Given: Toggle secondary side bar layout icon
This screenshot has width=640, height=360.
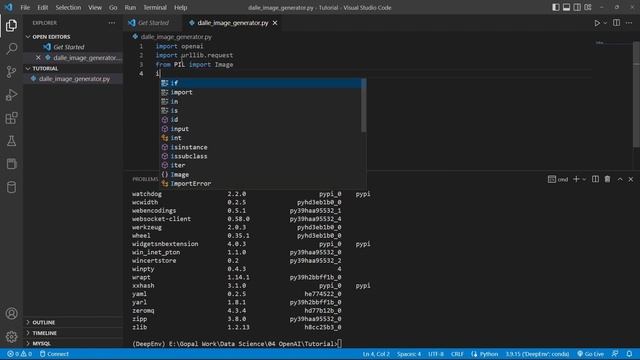Looking at the screenshot, I should [577, 7].
